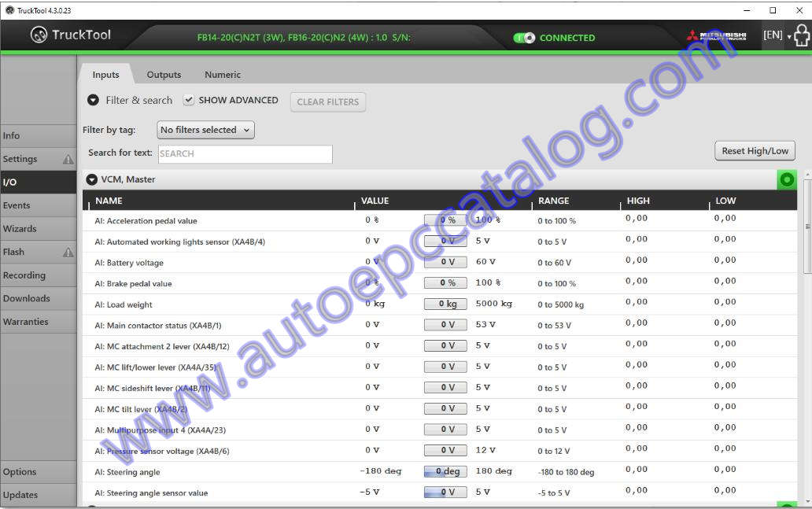
Task: Collapse the Filter & search section
Action: (93, 100)
